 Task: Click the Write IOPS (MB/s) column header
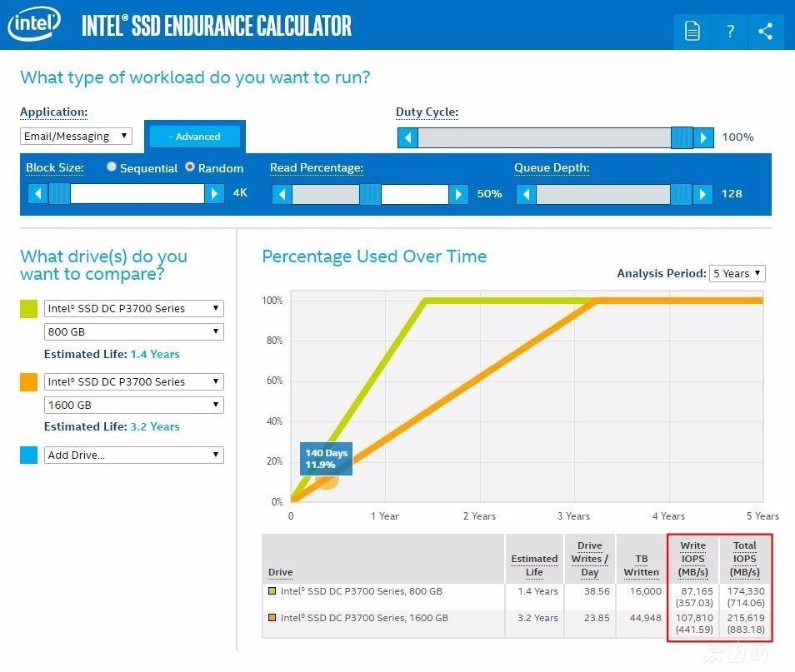click(x=693, y=559)
